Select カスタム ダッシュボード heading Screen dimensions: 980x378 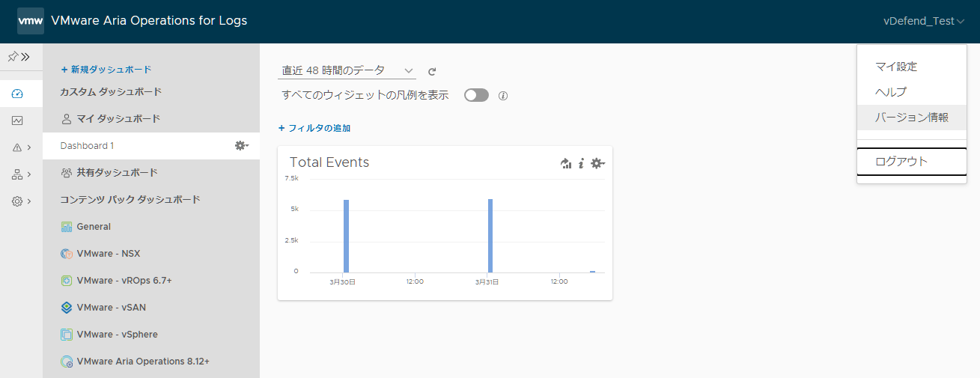[111, 91]
